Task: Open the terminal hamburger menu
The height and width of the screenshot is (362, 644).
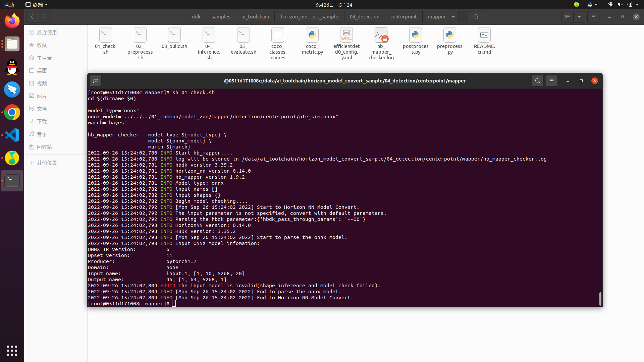Action: [551, 81]
